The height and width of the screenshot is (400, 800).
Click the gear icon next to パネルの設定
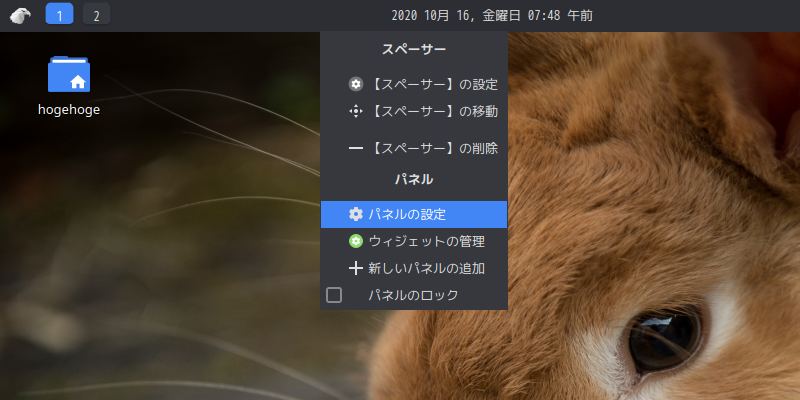(356, 214)
